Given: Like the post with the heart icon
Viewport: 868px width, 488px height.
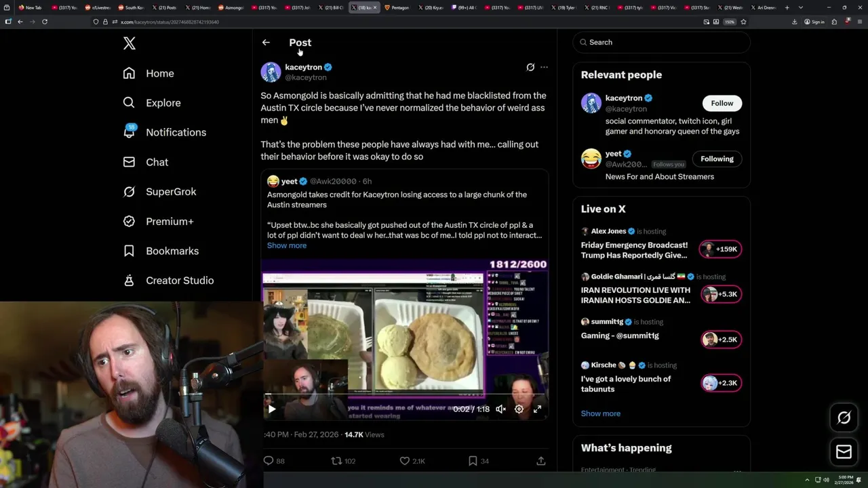Looking at the screenshot, I should (404, 461).
